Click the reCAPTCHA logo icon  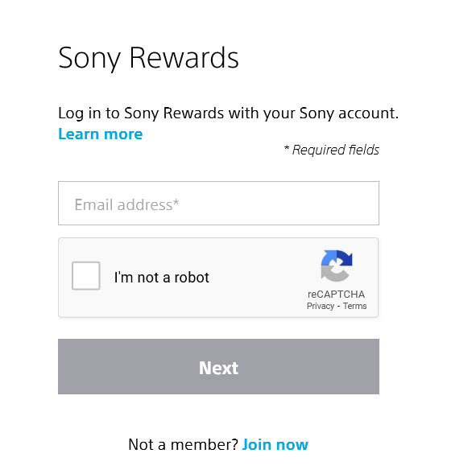point(337,266)
